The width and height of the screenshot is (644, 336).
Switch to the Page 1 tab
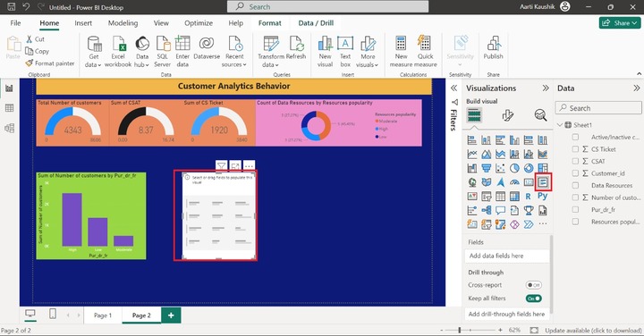(103, 315)
